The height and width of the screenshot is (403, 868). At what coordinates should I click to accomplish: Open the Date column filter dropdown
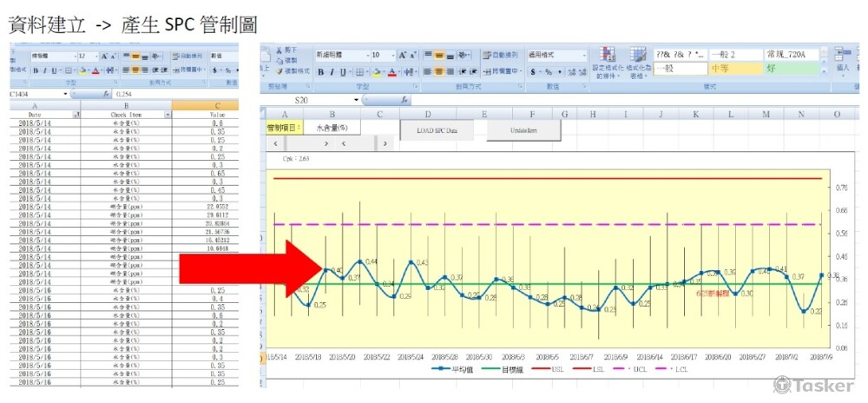tap(76, 114)
